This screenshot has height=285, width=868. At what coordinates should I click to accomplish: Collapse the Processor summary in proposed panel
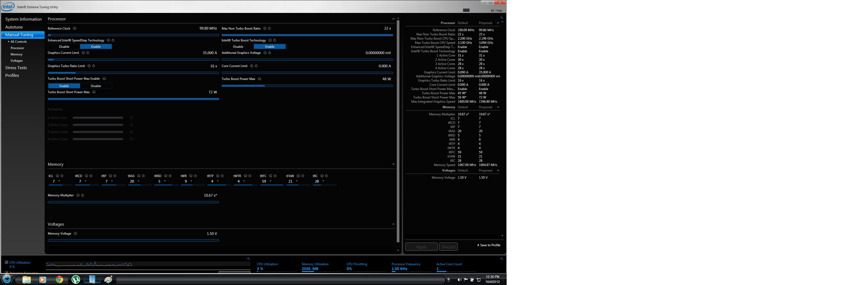[498, 23]
